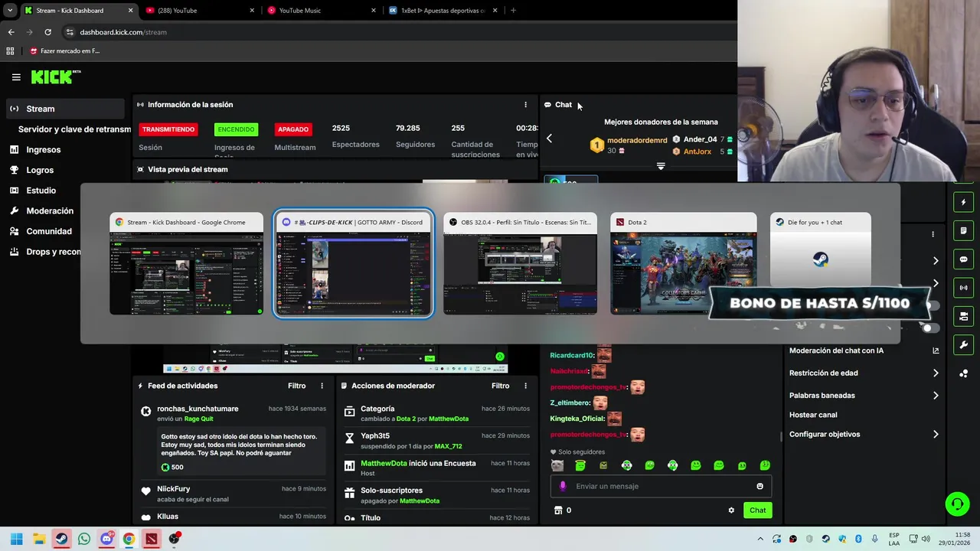980x551 pixels.
Task: Switch to Dota 2 window thumbnail
Action: (x=684, y=264)
